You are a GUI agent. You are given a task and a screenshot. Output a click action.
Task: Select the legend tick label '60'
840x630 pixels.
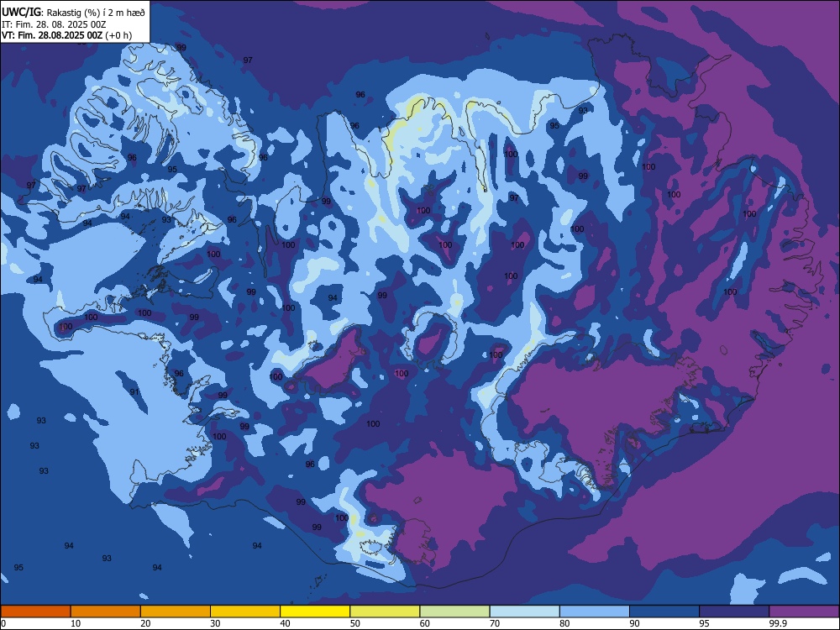(425, 623)
